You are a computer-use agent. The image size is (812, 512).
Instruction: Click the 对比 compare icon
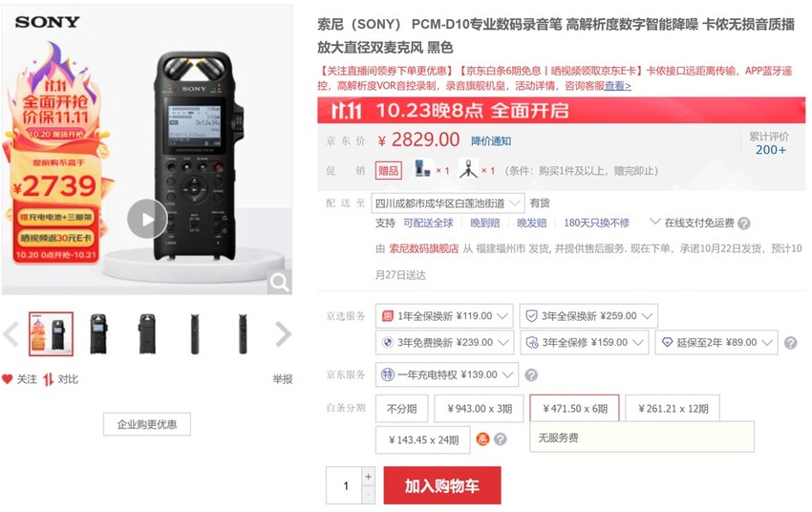48,379
